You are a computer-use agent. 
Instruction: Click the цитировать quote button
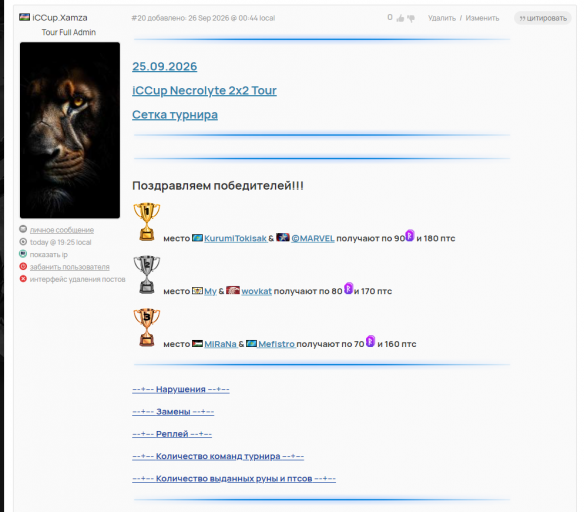(543, 18)
